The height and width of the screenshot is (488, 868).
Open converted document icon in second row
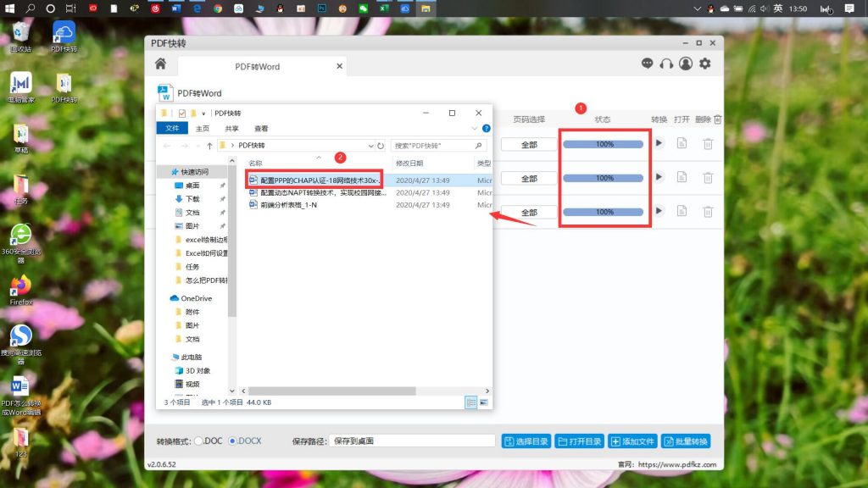[x=682, y=178]
